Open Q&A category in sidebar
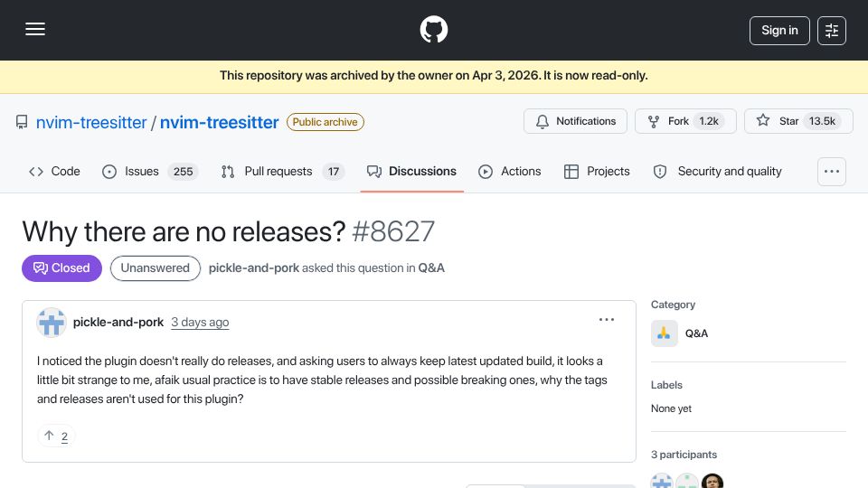This screenshot has height=488, width=868. click(696, 333)
